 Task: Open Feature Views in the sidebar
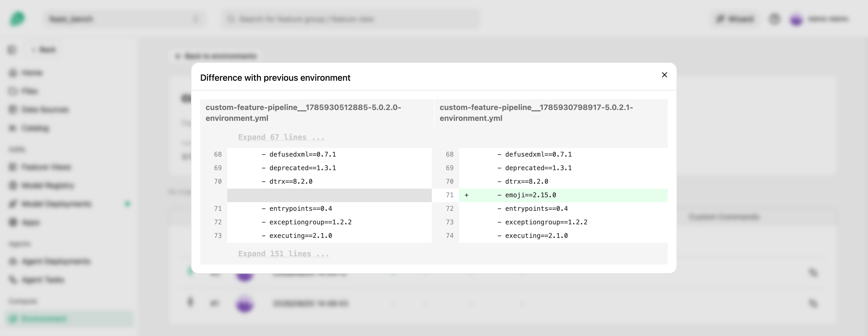46,167
